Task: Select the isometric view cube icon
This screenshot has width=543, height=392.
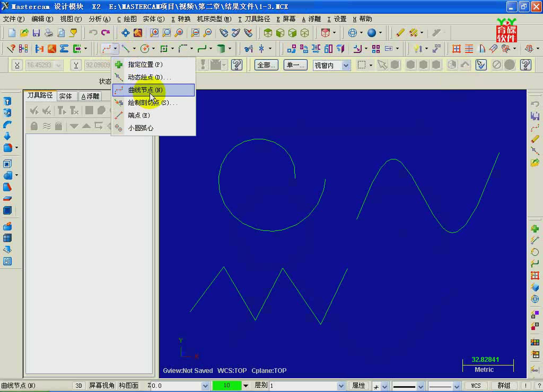Action: [x=268, y=33]
